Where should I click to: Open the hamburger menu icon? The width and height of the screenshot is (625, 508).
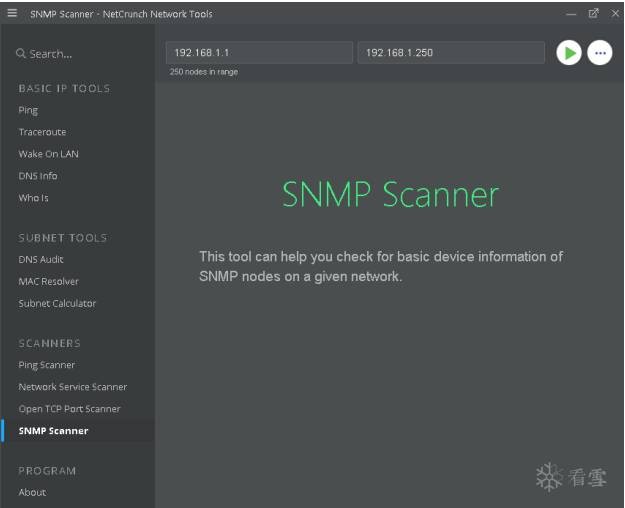pos(12,14)
